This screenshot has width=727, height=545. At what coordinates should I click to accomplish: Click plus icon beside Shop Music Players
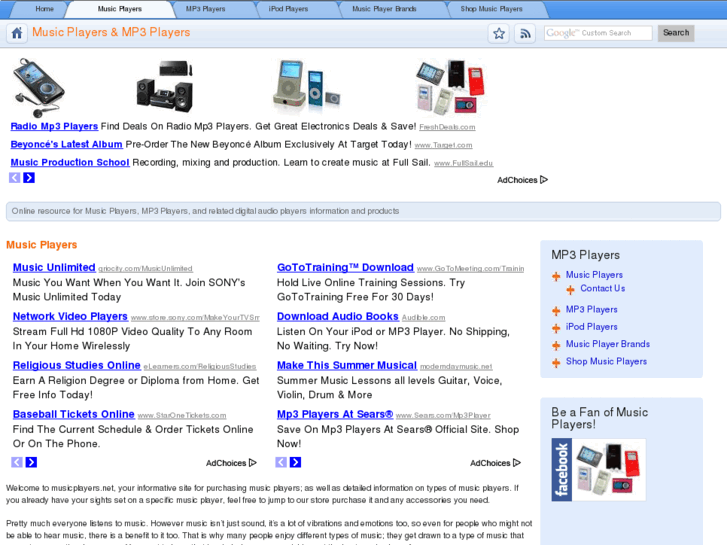click(556, 363)
